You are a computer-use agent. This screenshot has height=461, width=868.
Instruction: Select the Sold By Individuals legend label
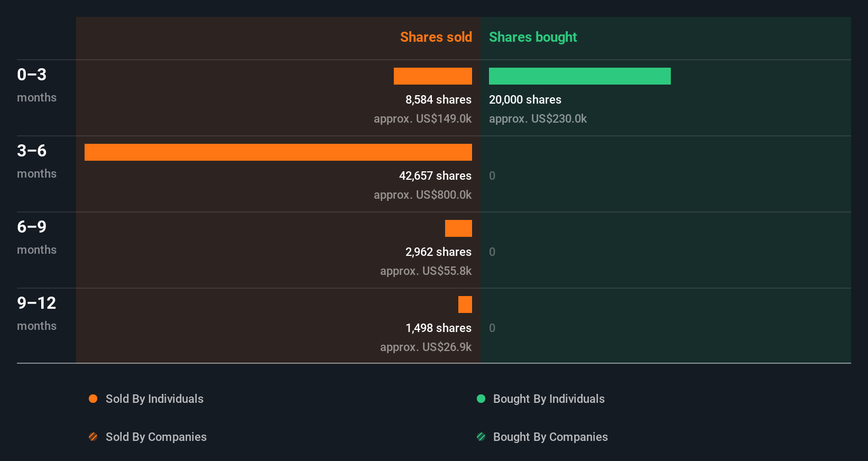pyautogui.click(x=154, y=399)
